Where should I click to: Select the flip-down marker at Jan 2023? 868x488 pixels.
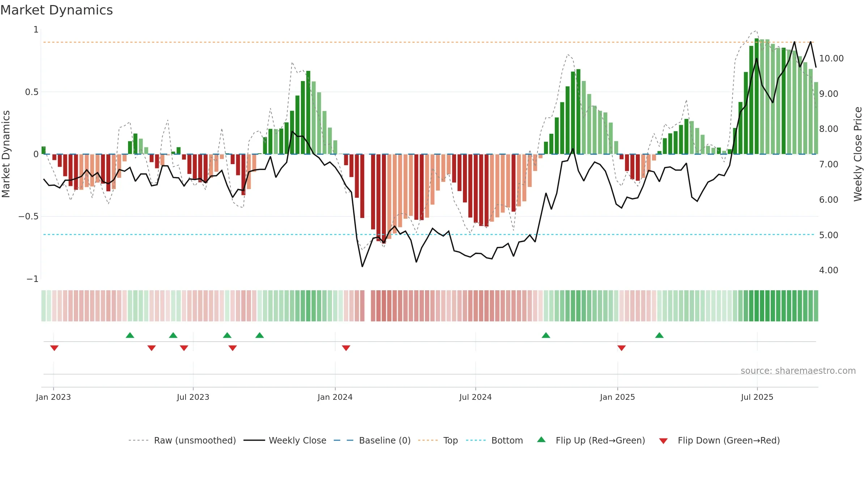tap(54, 348)
